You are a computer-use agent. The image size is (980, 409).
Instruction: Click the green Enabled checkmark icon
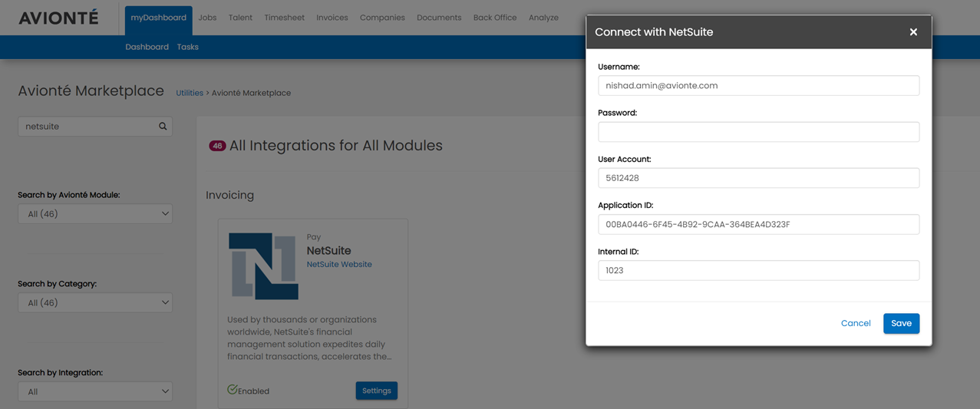click(232, 390)
